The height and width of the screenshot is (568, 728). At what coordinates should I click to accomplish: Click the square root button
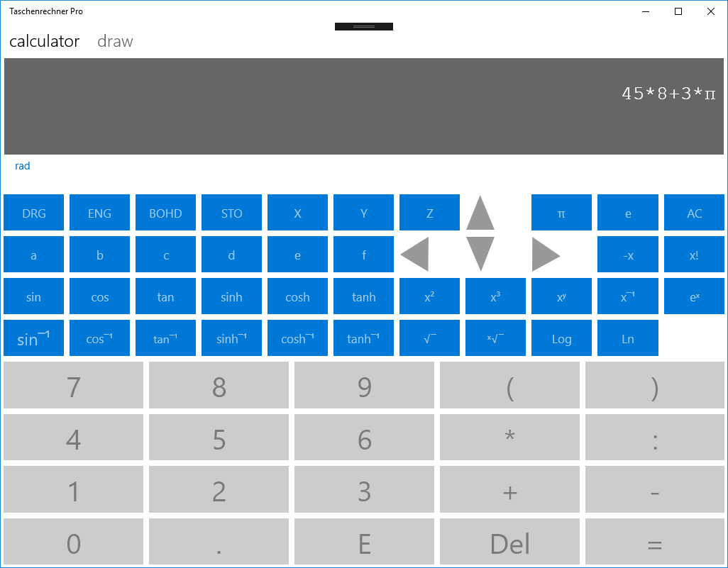pyautogui.click(x=429, y=338)
